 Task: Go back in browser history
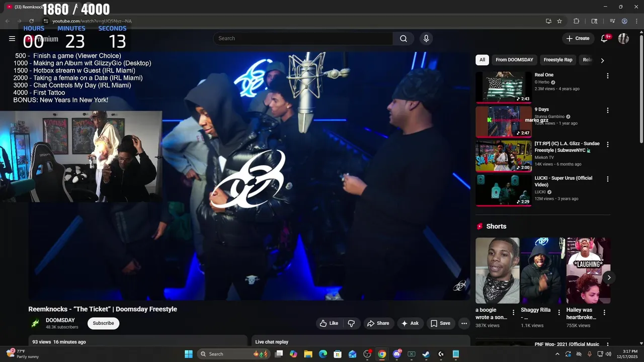tap(7, 21)
